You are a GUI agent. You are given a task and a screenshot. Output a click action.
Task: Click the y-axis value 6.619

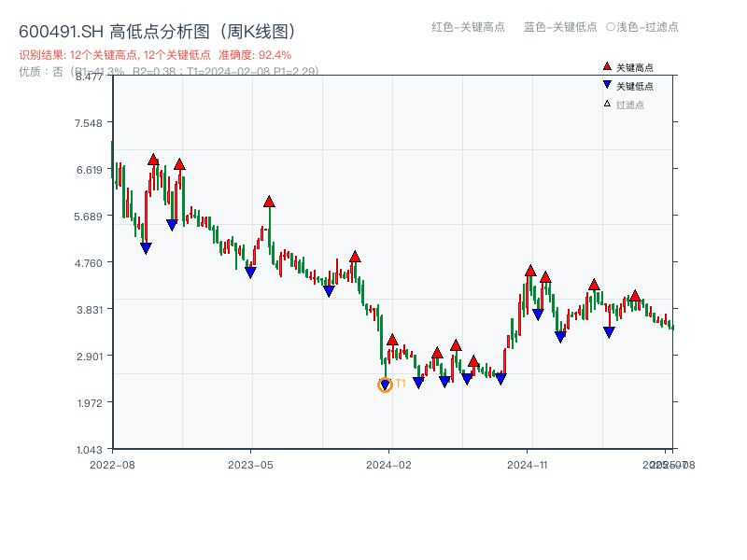pos(89,170)
